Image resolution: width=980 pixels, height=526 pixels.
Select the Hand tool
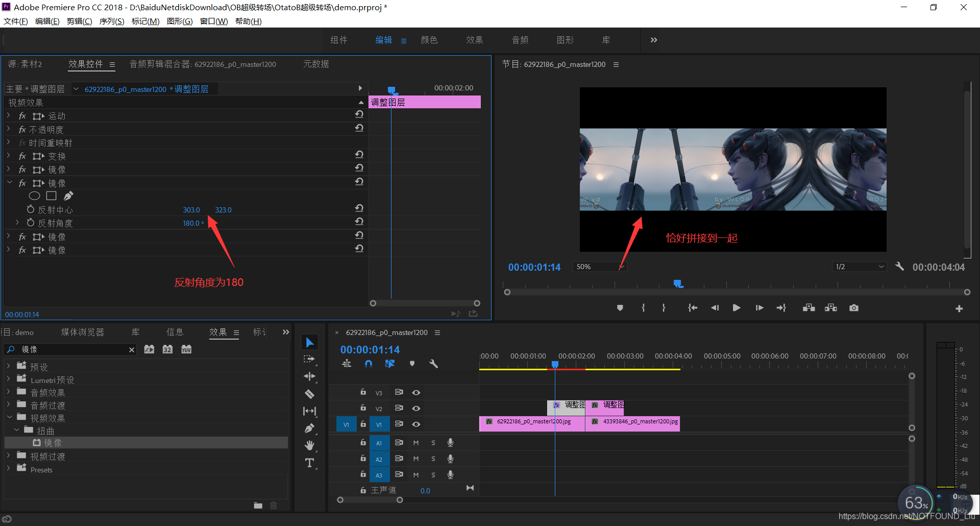[x=310, y=445]
